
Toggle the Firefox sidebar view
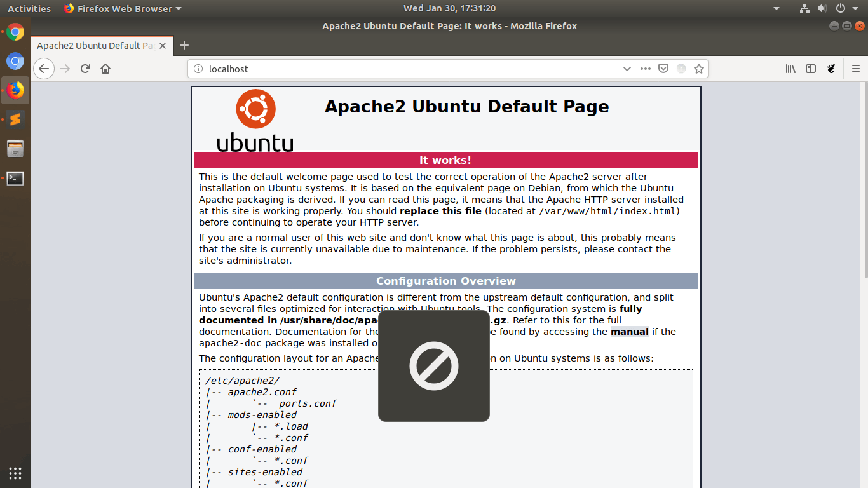click(x=811, y=69)
